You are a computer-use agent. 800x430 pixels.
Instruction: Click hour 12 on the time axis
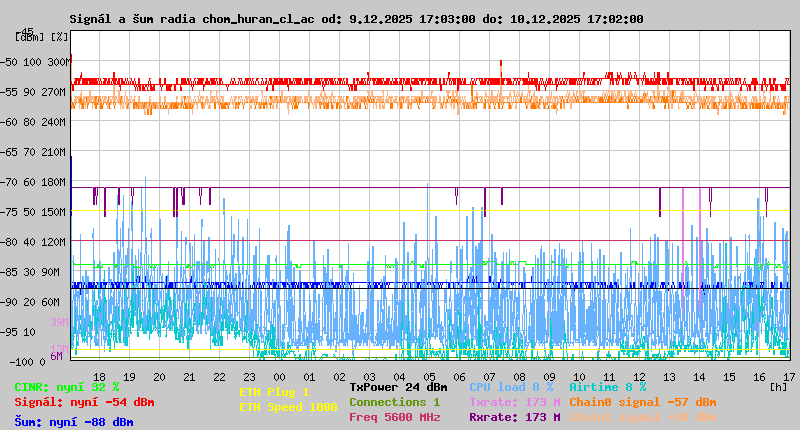(639, 376)
